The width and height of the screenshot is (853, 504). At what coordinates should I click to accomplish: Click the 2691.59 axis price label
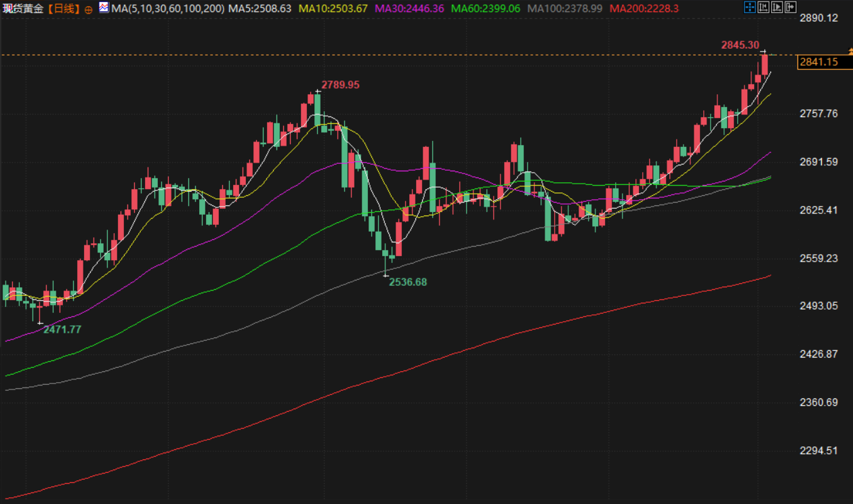click(818, 162)
